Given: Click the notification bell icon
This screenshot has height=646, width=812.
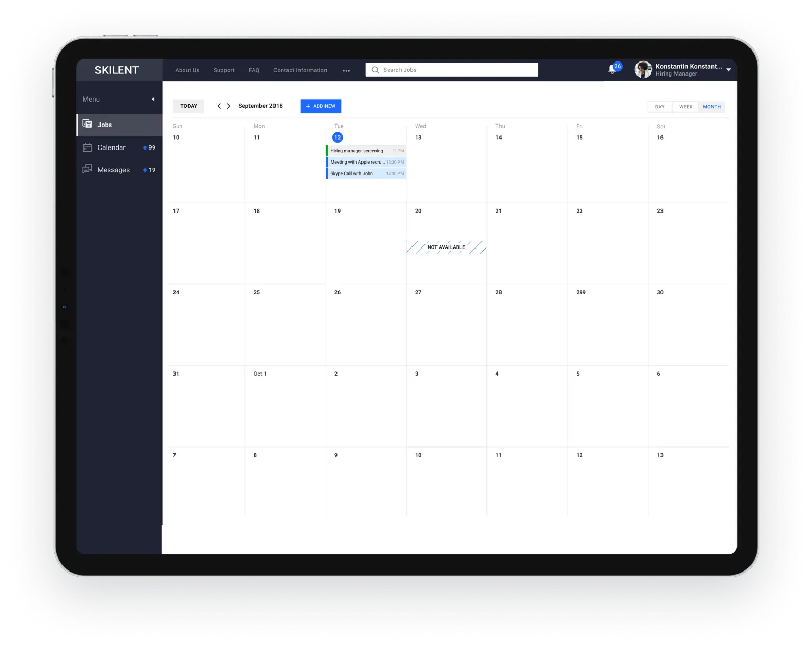Looking at the screenshot, I should point(612,70).
